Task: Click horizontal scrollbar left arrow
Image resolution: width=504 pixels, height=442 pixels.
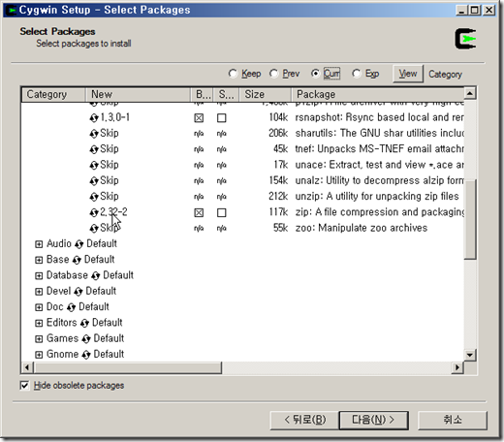Action: pyautogui.click(x=27, y=367)
